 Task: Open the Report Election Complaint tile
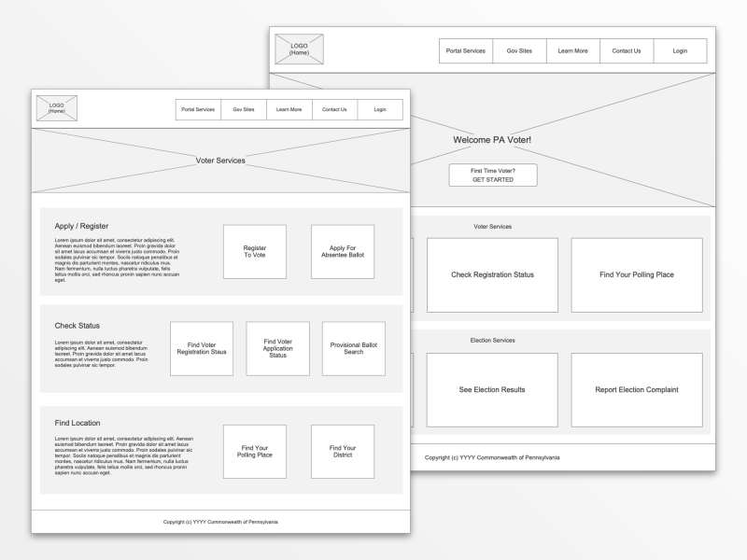point(637,390)
